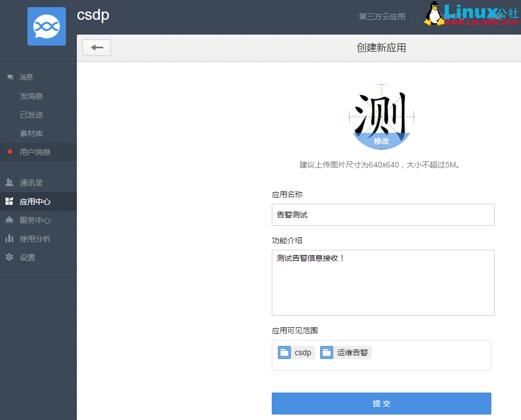Click the csdp department folder icon

tap(284, 352)
